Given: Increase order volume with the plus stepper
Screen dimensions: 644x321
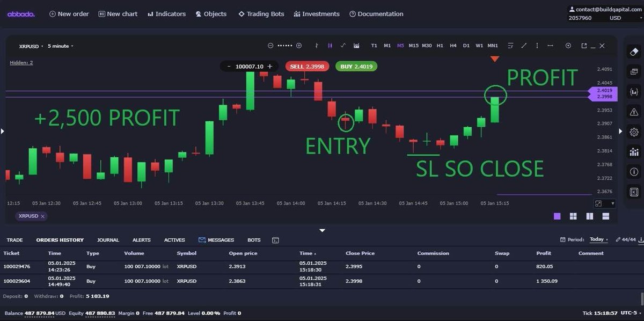Looking at the screenshot, I should (x=269, y=66).
